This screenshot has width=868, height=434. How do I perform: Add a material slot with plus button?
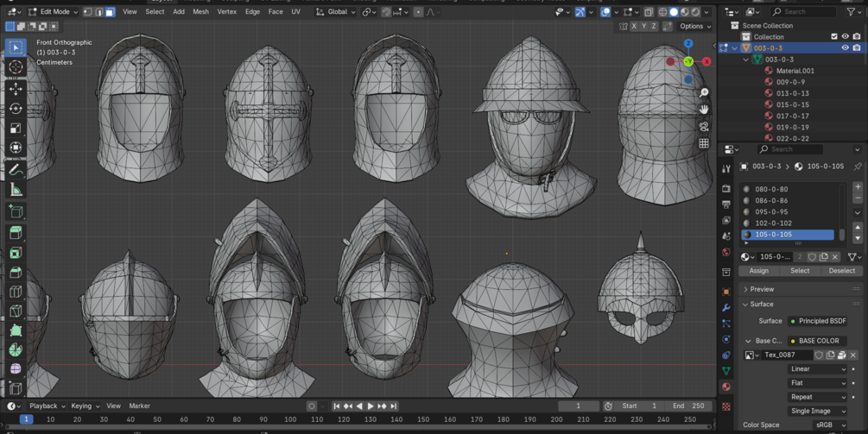pyautogui.click(x=857, y=186)
